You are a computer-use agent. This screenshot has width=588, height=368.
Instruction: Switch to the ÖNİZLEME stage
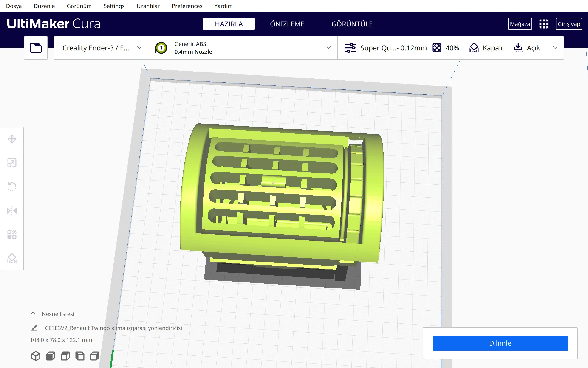[287, 24]
